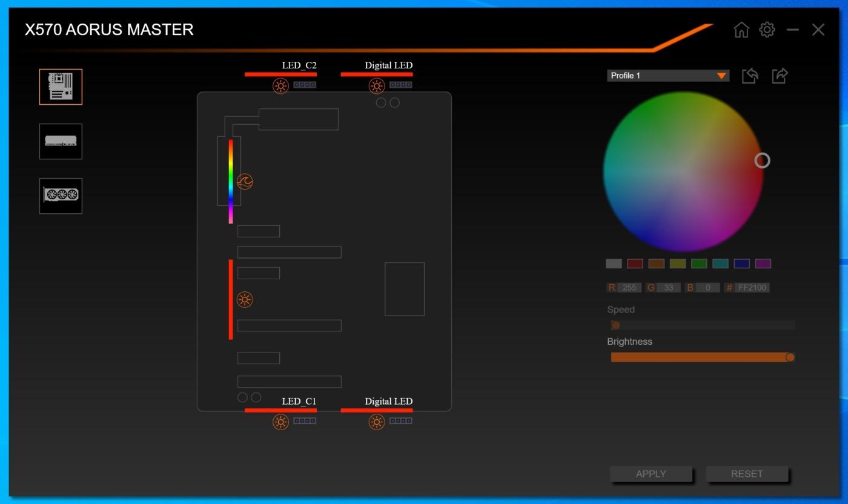Click the LED_C2 header pin connector icon
848x504 pixels.
[305, 85]
